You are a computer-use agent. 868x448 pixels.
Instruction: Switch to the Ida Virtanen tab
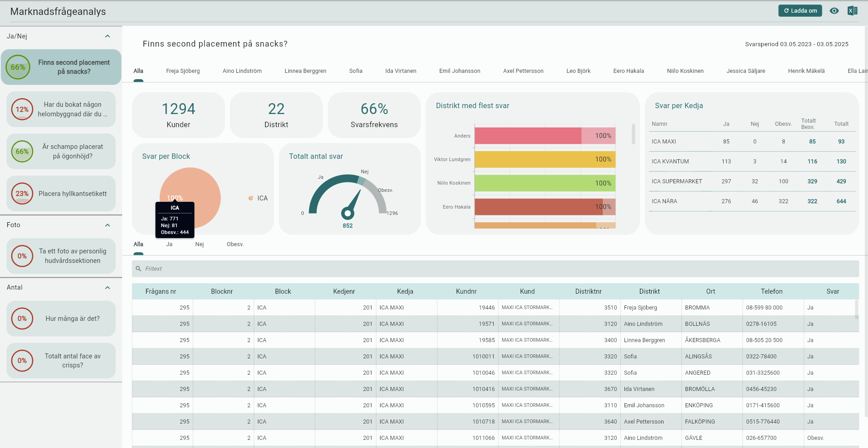pyautogui.click(x=401, y=71)
